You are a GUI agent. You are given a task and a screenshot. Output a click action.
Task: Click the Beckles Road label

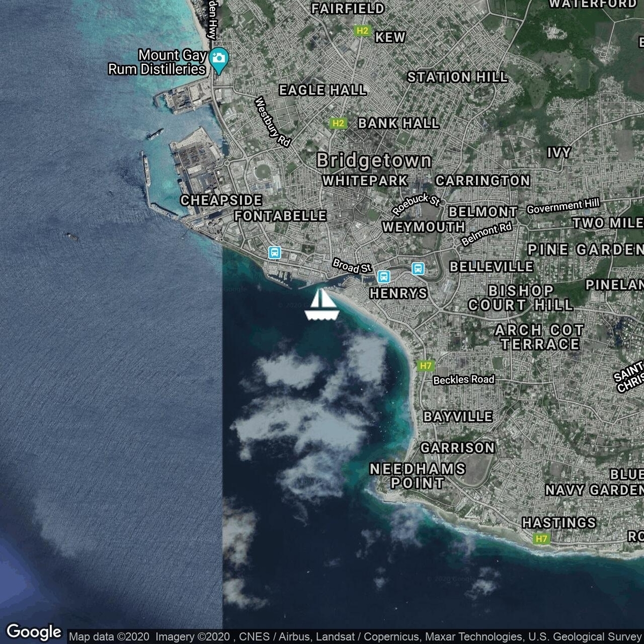click(464, 379)
